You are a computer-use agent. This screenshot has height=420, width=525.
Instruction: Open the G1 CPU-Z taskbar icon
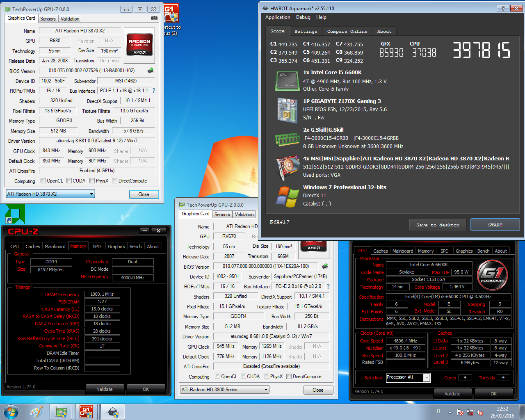(86, 412)
